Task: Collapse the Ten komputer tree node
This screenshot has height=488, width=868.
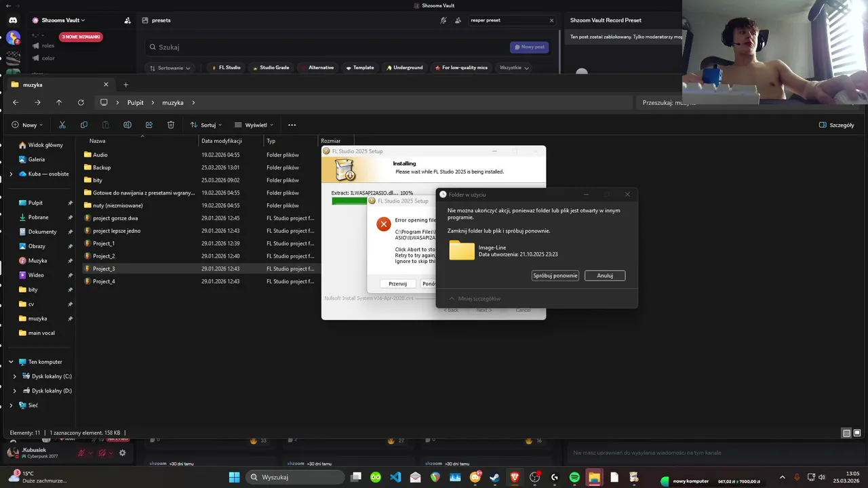Action: (x=11, y=362)
